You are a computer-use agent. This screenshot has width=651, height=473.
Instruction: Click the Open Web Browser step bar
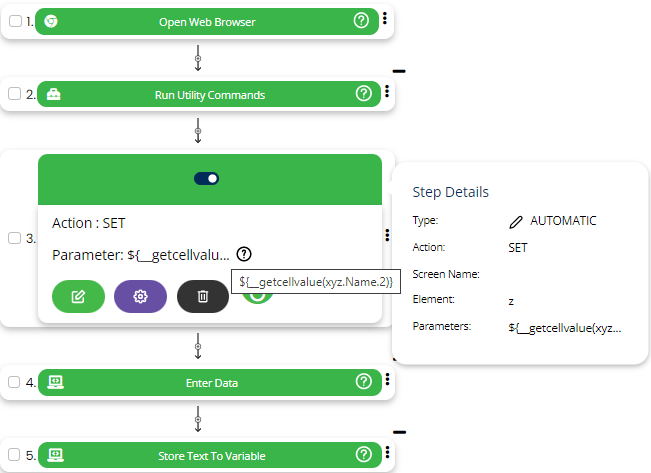[x=208, y=21]
